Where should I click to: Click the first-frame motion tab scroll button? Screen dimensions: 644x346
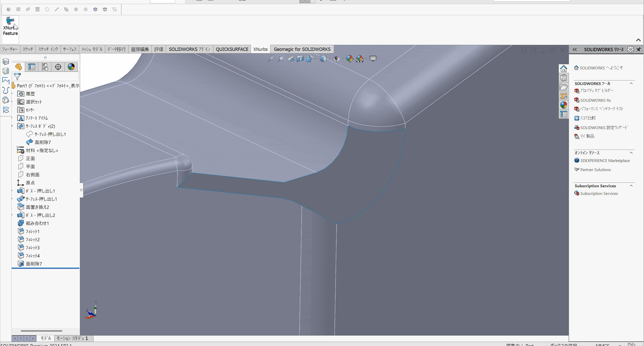15,338
